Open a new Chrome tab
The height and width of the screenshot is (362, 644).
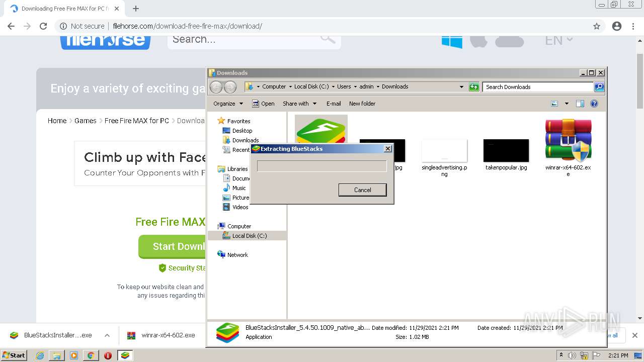pyautogui.click(x=136, y=9)
